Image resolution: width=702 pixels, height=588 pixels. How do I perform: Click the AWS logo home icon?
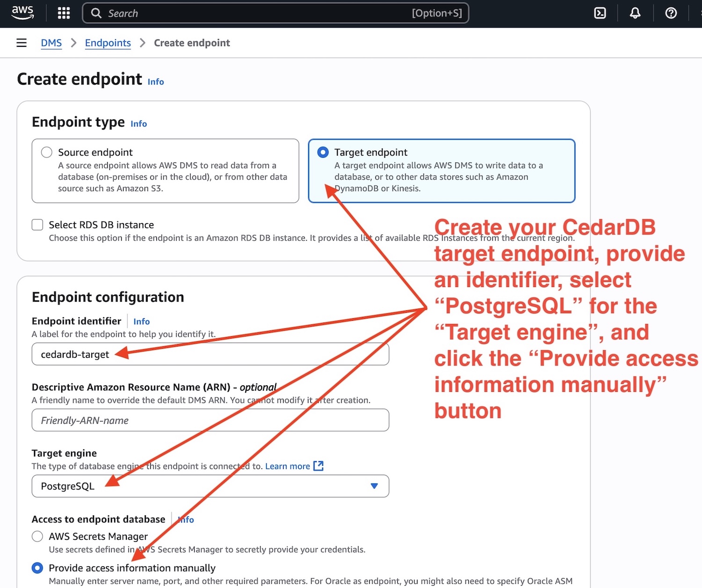click(22, 13)
